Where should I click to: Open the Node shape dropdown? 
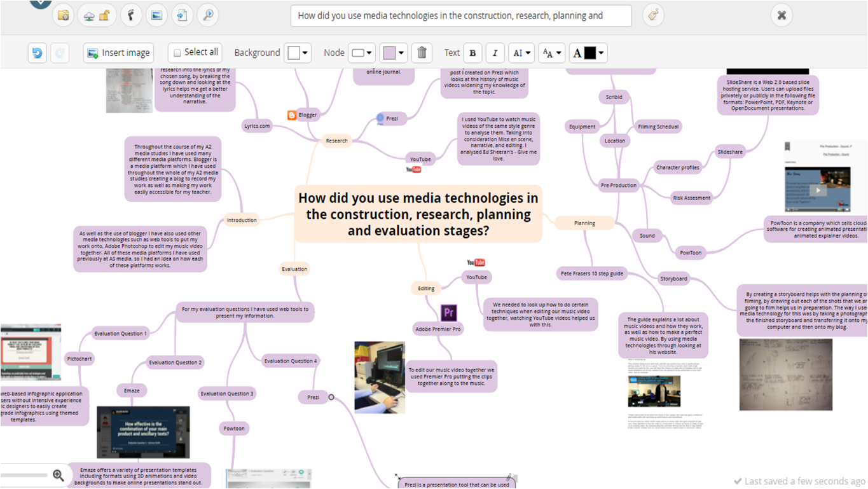(x=362, y=53)
